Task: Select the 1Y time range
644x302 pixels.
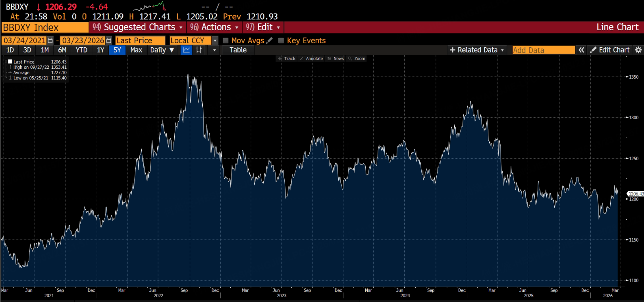Action: click(x=100, y=50)
